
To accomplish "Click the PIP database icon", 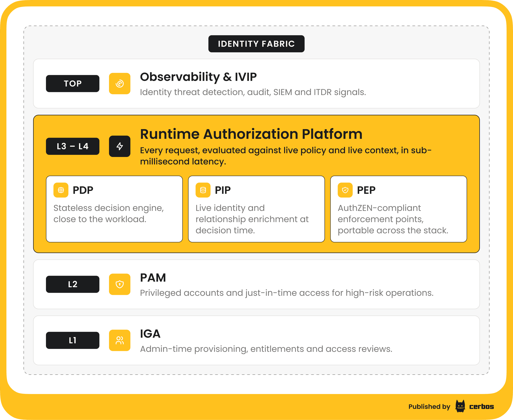I will click(203, 190).
